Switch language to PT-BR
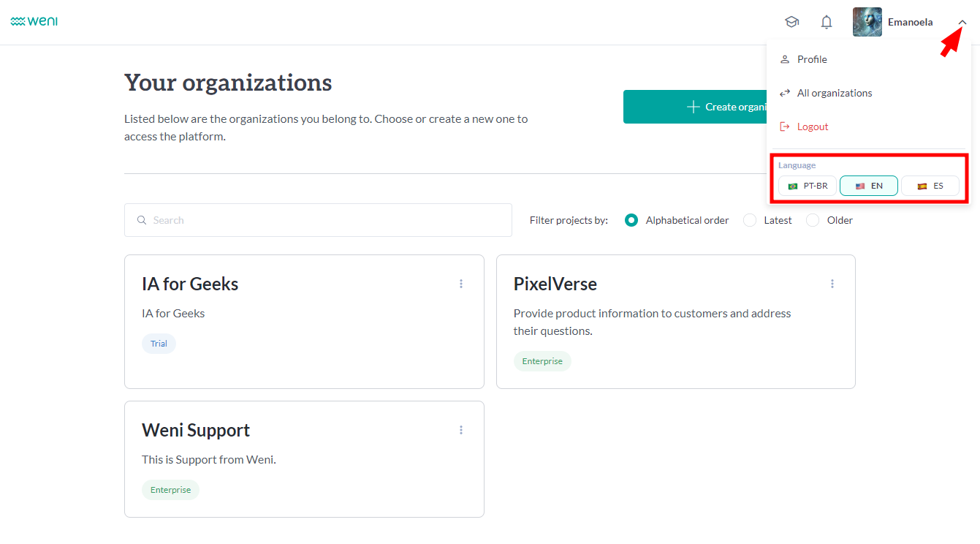 point(808,186)
